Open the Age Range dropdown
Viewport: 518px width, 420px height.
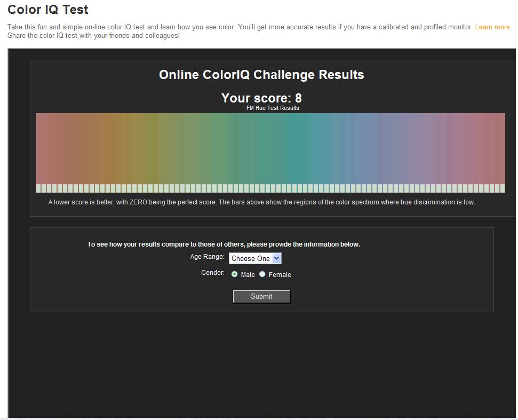tap(255, 258)
